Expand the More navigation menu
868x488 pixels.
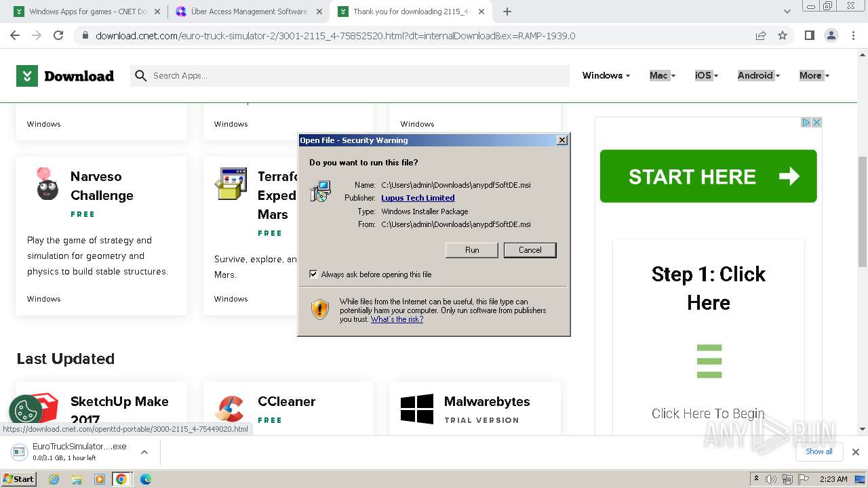[814, 76]
